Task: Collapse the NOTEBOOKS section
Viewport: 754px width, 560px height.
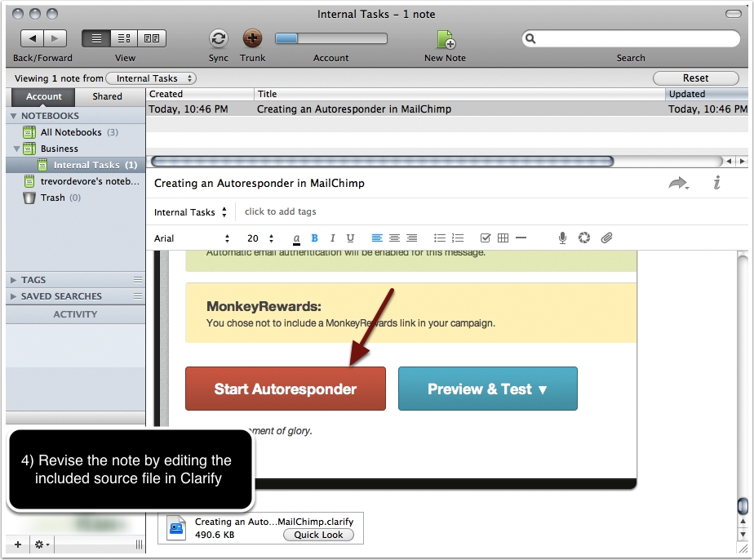Action: pyautogui.click(x=13, y=116)
